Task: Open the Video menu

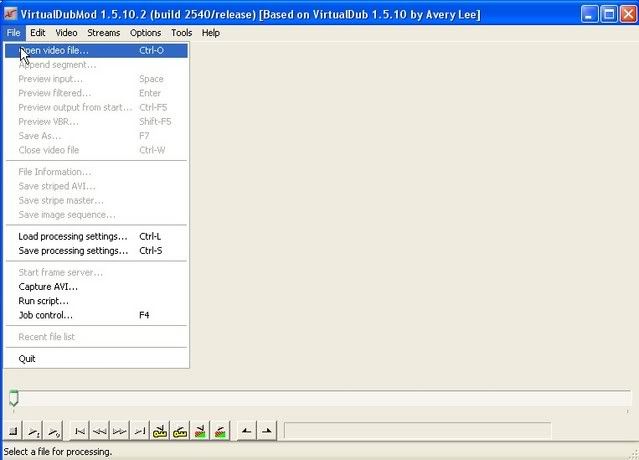Action: point(66,33)
